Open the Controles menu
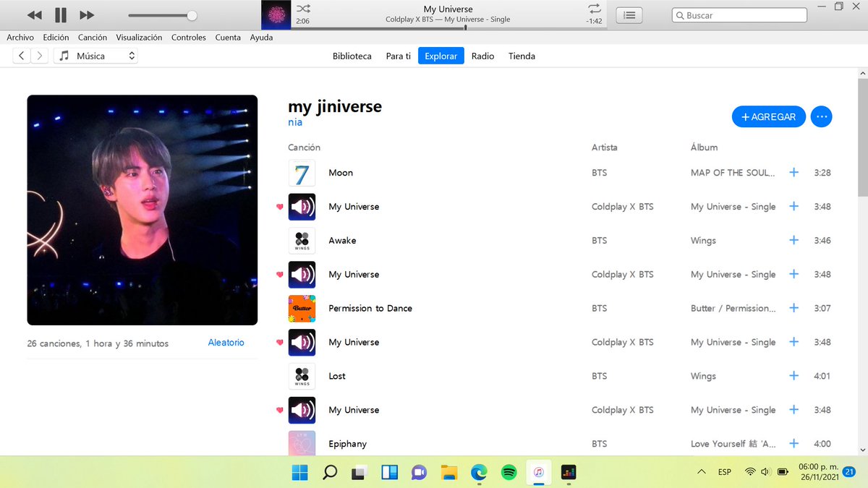This screenshot has width=868, height=488. [189, 38]
